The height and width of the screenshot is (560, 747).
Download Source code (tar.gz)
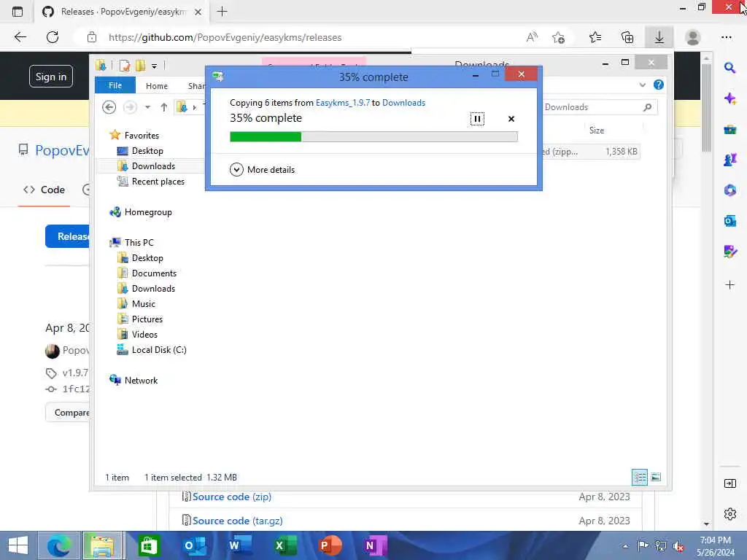coord(237,521)
